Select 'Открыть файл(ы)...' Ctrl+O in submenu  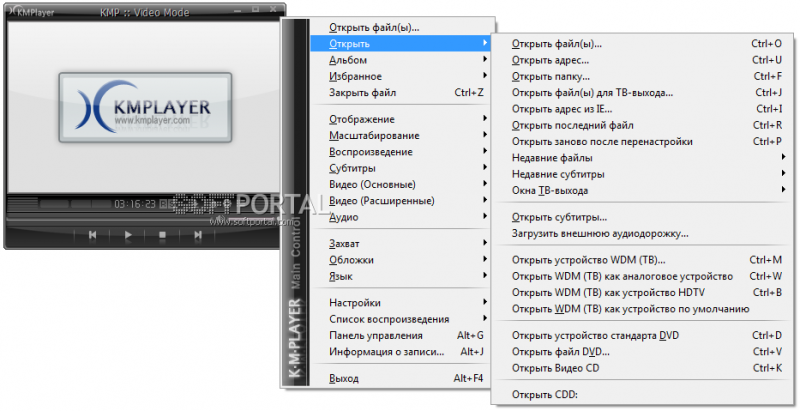tap(644, 44)
